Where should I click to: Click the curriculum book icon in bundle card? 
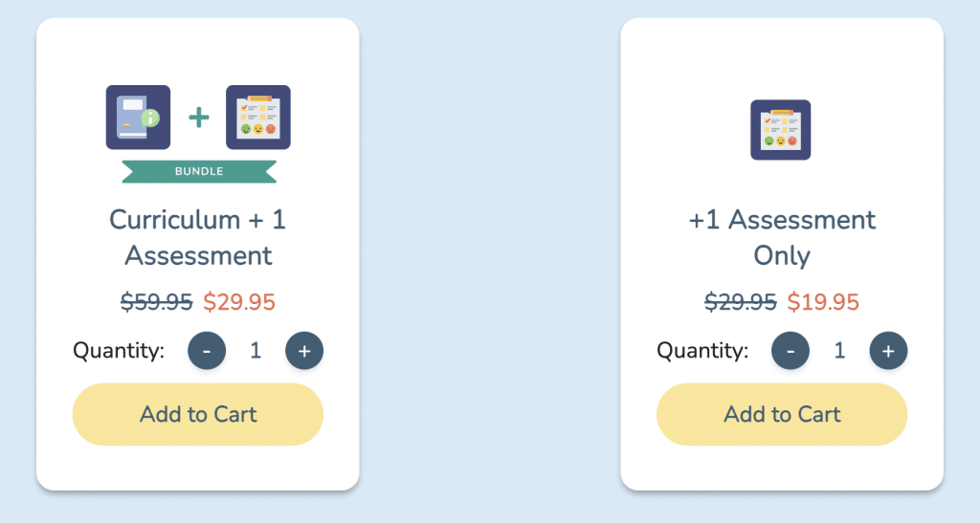coord(138,118)
